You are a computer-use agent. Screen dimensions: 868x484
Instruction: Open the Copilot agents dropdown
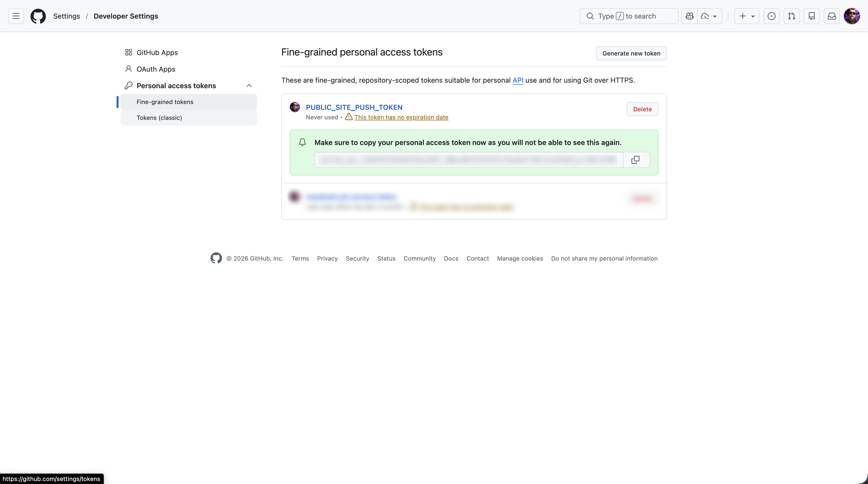tap(709, 16)
